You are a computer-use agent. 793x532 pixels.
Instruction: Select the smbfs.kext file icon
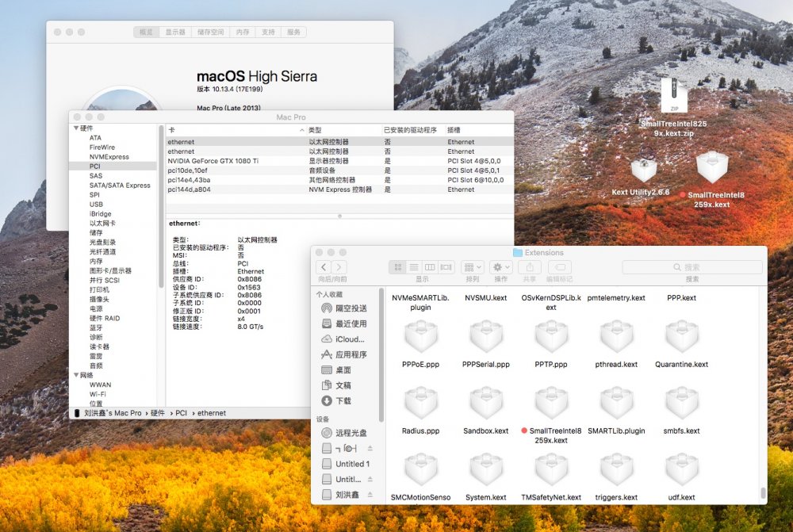click(682, 403)
